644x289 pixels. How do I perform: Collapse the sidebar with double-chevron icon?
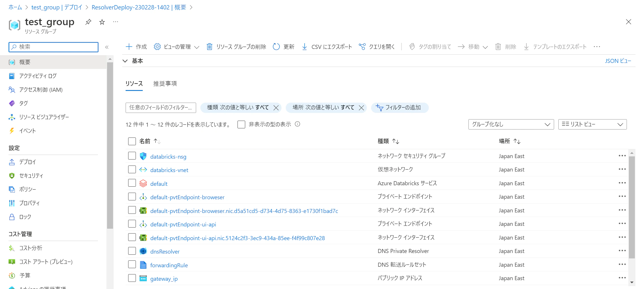[107, 47]
